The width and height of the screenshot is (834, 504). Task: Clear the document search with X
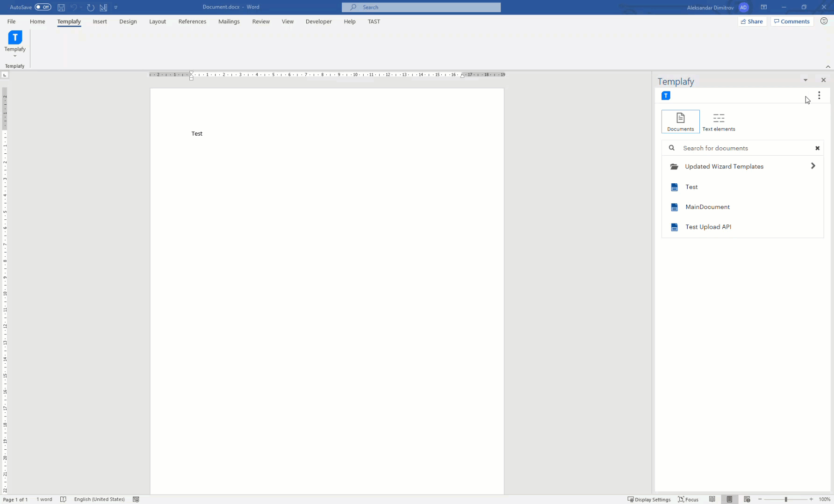coord(818,148)
